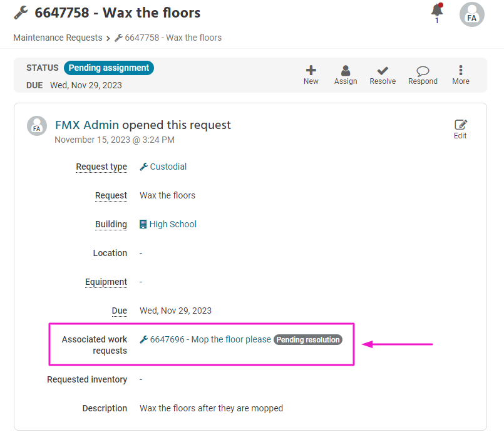The width and height of the screenshot is (504, 447).
Task: Click the Request type field label
Action: click(101, 167)
